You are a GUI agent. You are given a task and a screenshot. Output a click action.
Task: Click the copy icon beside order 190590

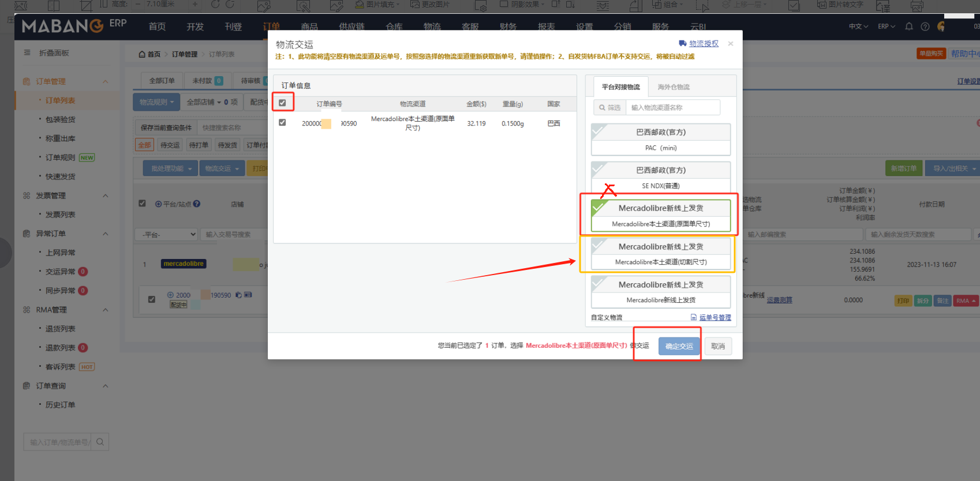point(238,295)
